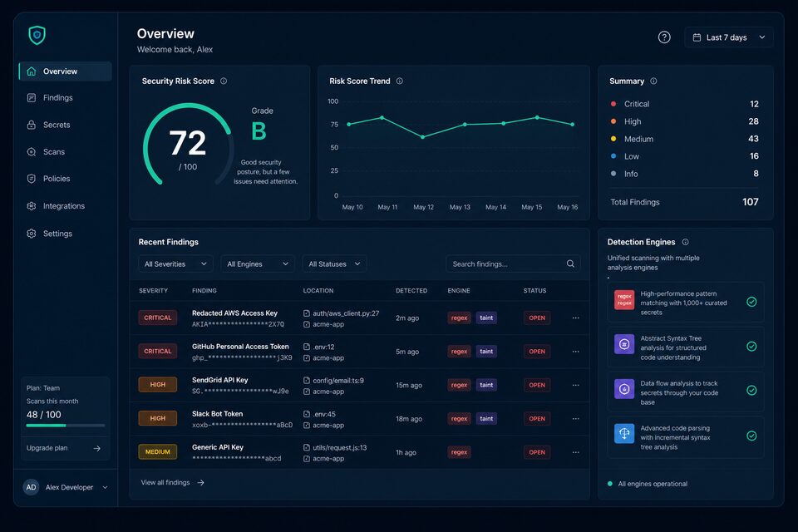Click the Search findings input field

513,264
